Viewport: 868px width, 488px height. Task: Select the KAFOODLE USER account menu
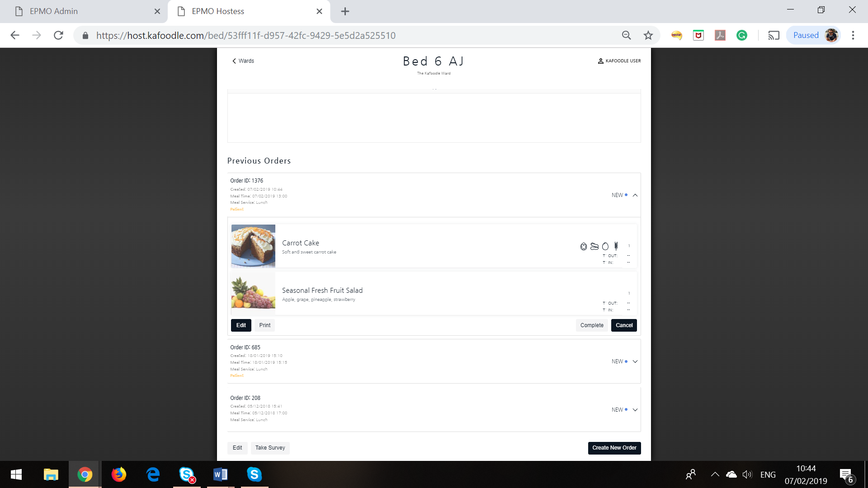[x=618, y=60]
